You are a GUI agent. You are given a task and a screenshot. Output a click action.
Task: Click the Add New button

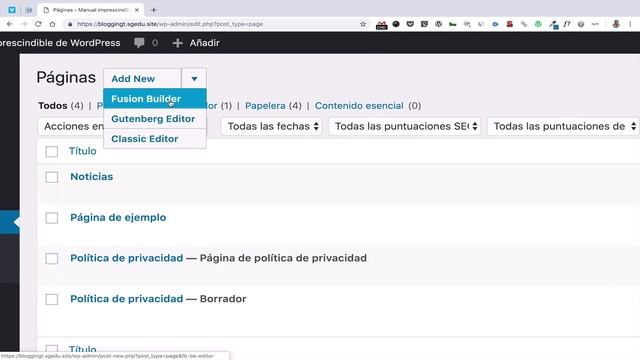(142, 78)
